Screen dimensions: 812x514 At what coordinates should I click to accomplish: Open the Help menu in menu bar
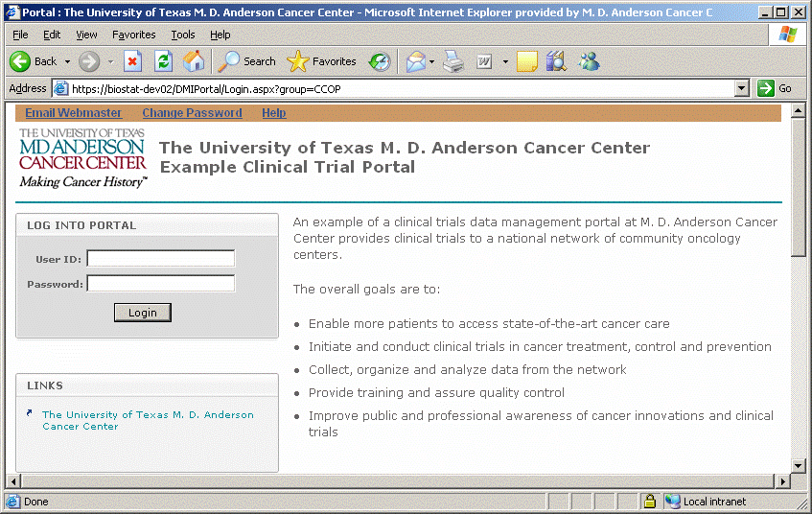220,35
